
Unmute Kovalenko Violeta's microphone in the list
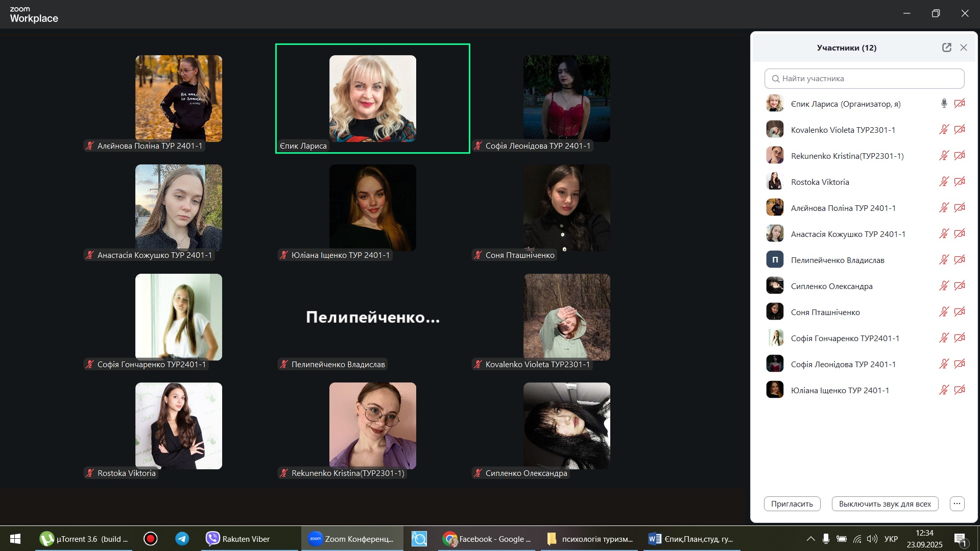944,130
